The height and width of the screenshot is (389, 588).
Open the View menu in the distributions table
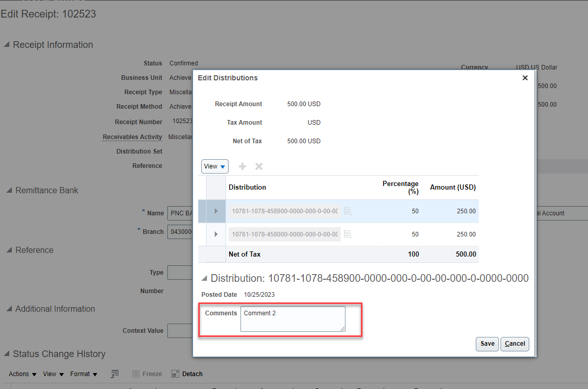point(215,166)
